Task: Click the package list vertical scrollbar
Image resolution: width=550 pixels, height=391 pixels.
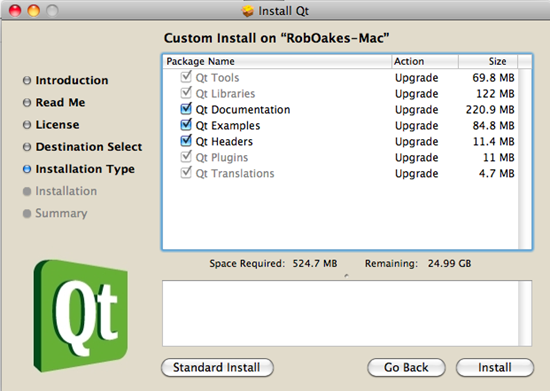Action: pyautogui.click(x=525, y=159)
